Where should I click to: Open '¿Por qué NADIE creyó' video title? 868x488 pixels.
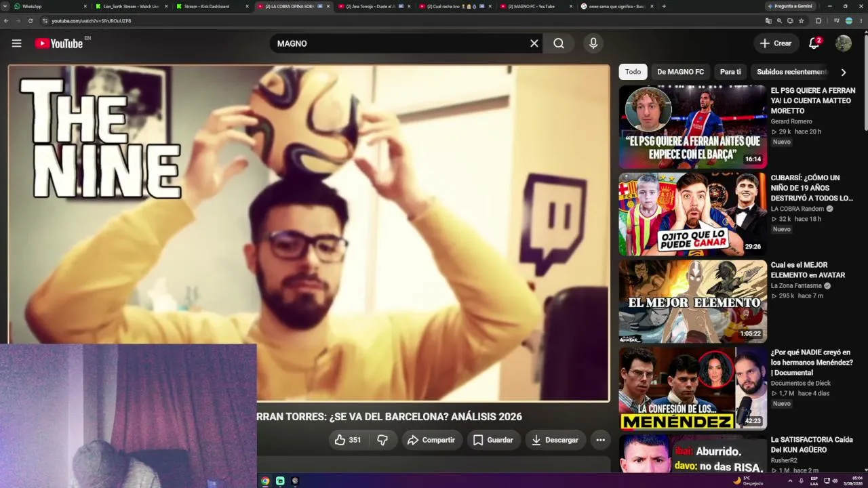click(812, 362)
